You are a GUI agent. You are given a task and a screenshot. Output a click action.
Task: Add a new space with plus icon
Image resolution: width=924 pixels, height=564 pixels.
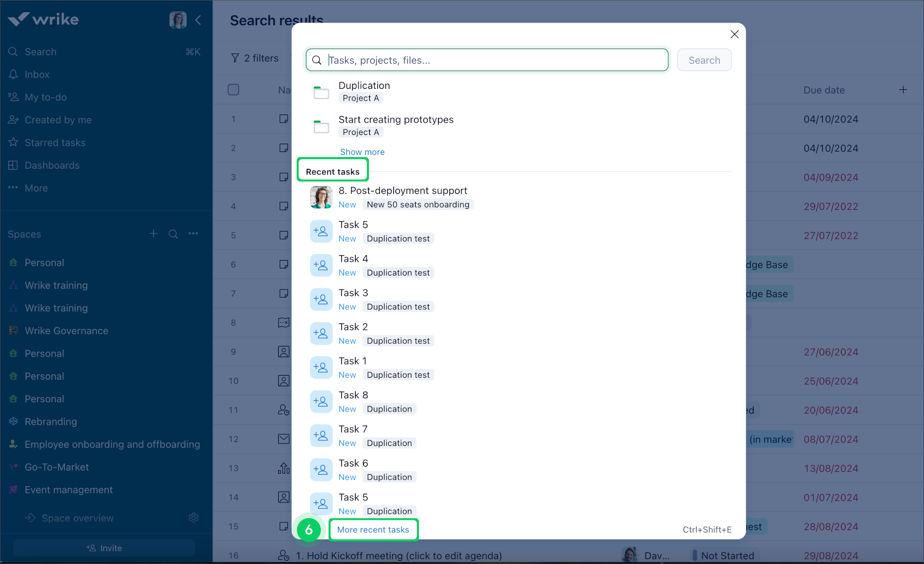153,234
